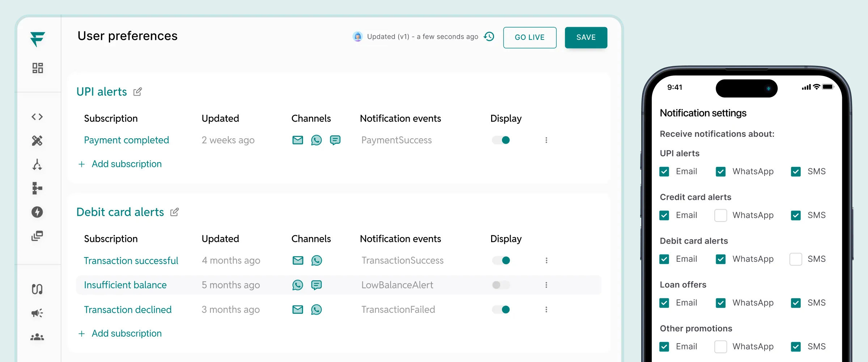868x362 pixels.
Task: Click SMS channel icon for Insufficient balance
Action: tap(316, 285)
